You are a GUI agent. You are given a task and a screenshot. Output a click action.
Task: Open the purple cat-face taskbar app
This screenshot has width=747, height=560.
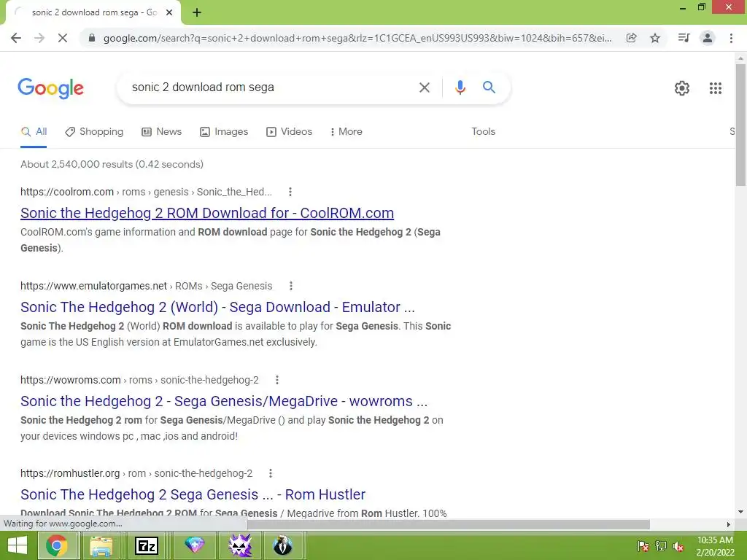[x=239, y=545]
